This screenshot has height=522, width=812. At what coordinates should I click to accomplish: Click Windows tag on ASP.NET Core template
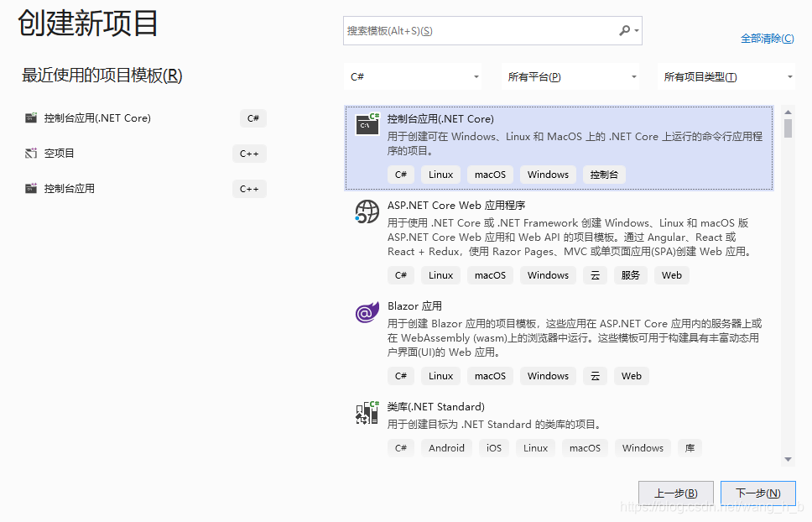548,275
